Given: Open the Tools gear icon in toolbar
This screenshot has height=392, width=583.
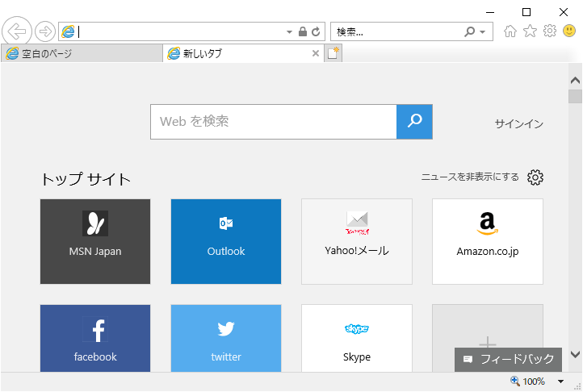Looking at the screenshot, I should click(550, 31).
